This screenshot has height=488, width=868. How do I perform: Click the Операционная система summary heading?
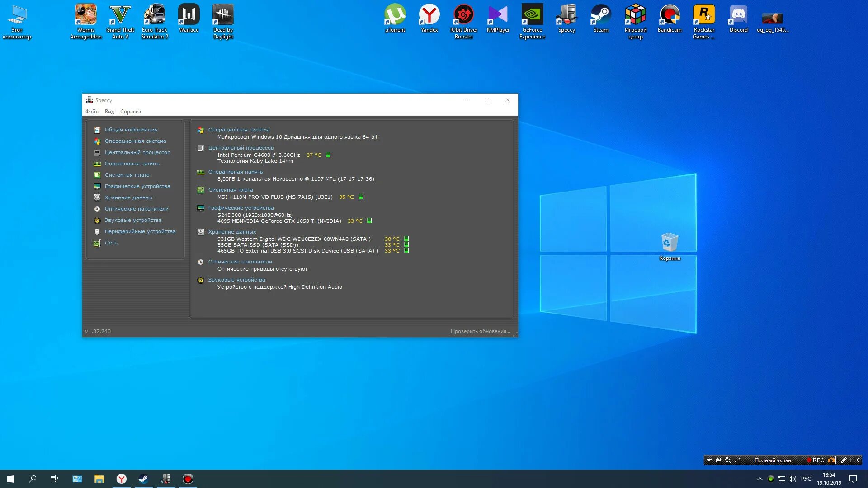tap(239, 130)
